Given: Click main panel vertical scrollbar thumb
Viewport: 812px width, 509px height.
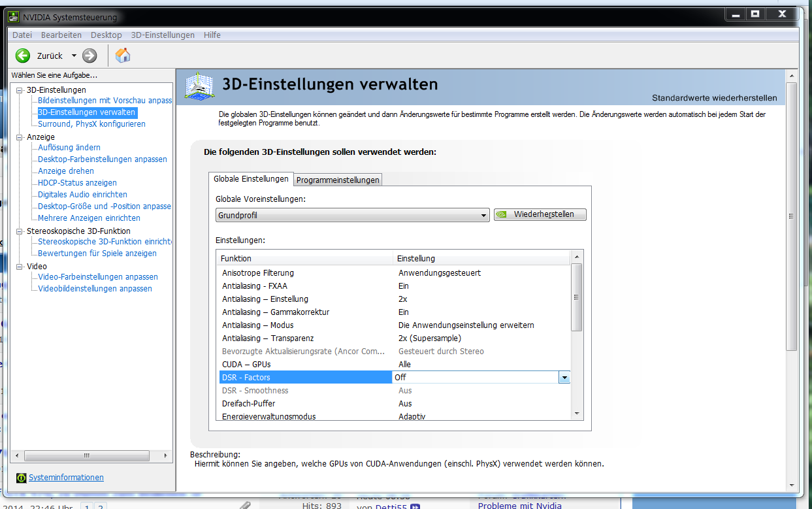Looking at the screenshot, I should [791, 216].
